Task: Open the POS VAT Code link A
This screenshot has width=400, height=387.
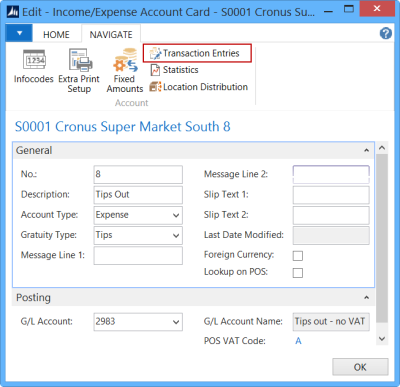Action: 298,341
